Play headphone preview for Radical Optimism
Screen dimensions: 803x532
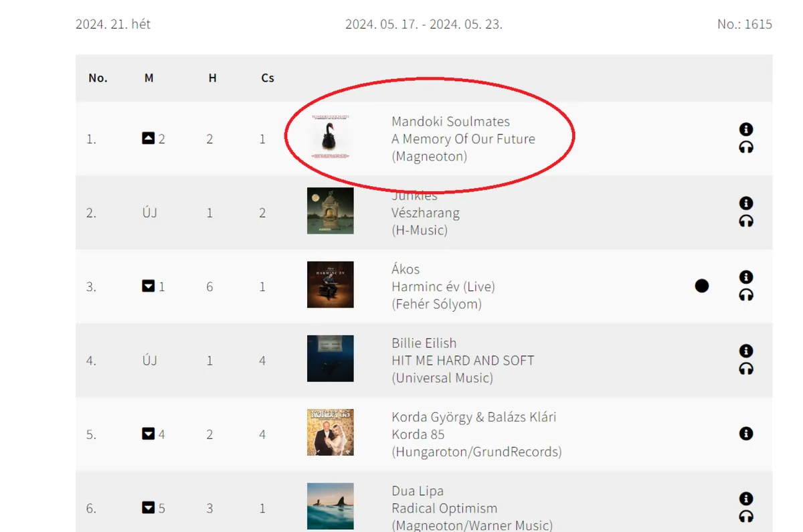click(746, 516)
